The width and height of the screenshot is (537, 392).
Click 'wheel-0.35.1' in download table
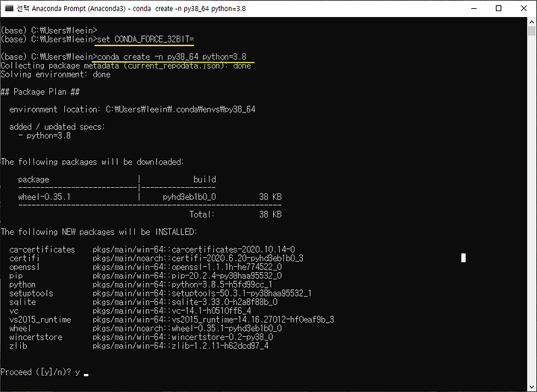[x=44, y=197]
